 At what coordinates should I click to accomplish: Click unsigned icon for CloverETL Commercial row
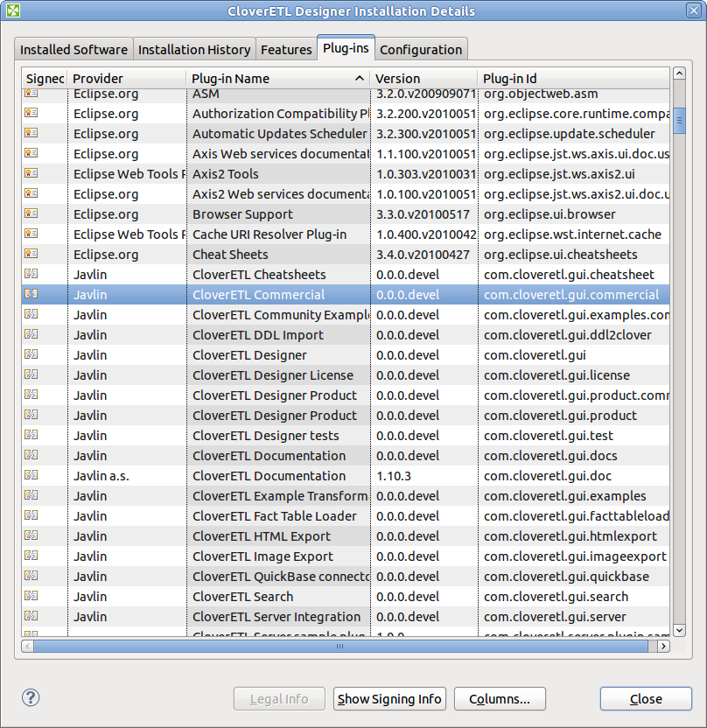pyautogui.click(x=31, y=294)
